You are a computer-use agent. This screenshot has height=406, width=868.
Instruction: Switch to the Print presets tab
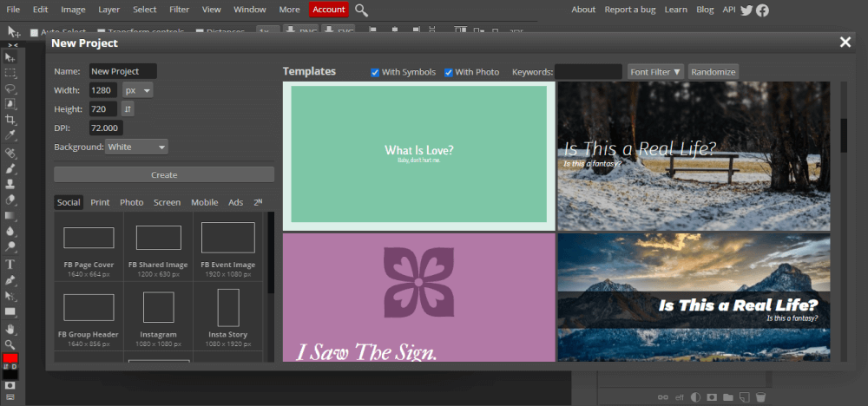[x=100, y=202]
